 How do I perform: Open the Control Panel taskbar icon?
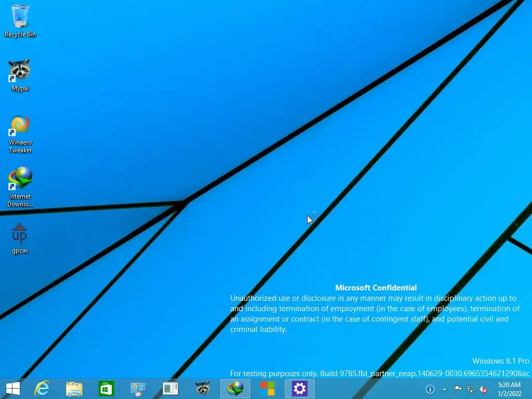(x=138, y=389)
